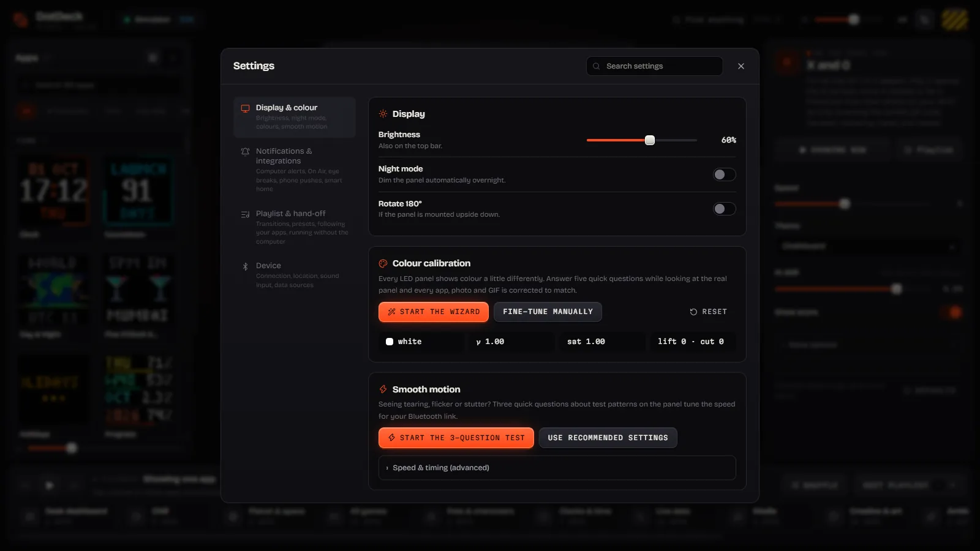This screenshot has height=551, width=980.
Task: Click the 60% brightness value
Action: coord(728,140)
